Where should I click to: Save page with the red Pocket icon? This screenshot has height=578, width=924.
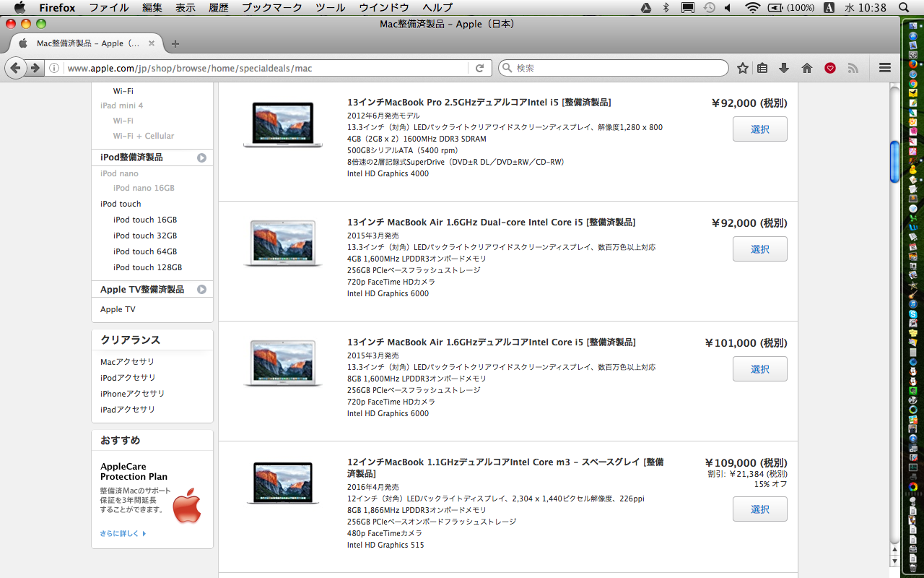point(830,68)
